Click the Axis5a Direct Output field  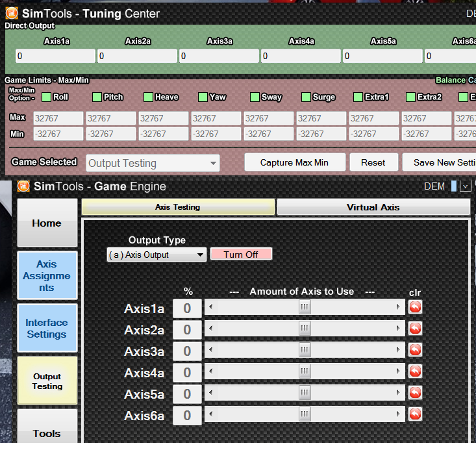382,56
